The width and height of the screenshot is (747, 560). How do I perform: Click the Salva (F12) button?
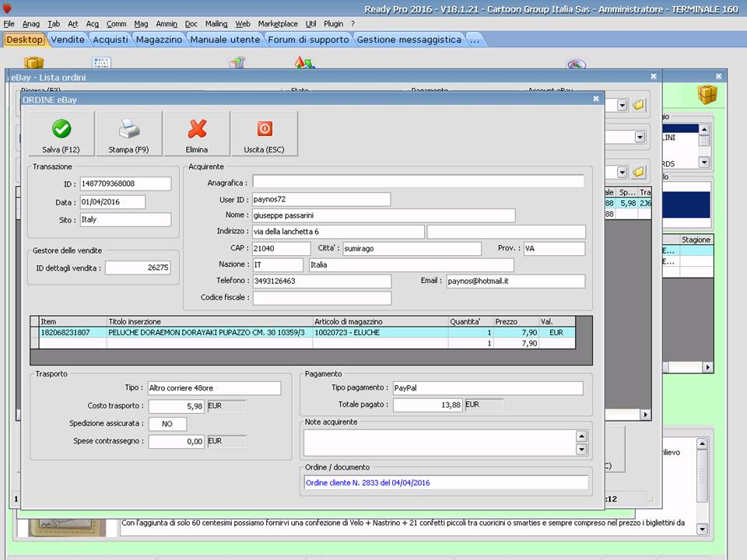coord(61,134)
